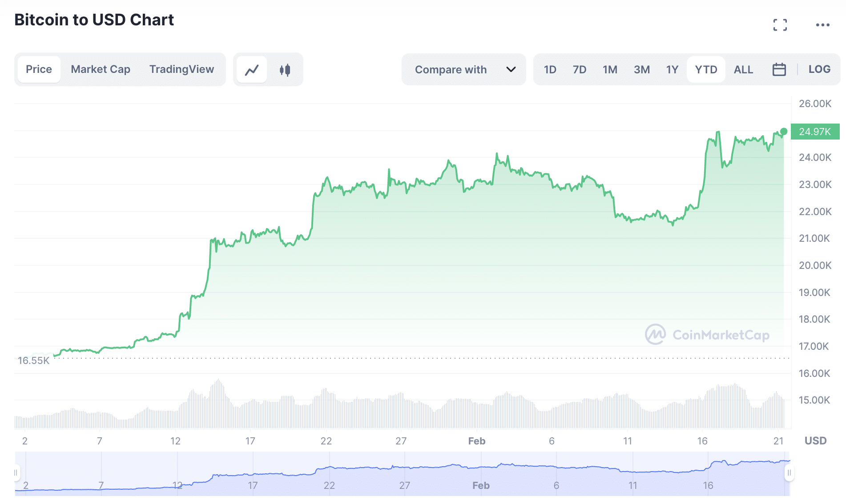Grab the left range slider handle

(x=16, y=472)
